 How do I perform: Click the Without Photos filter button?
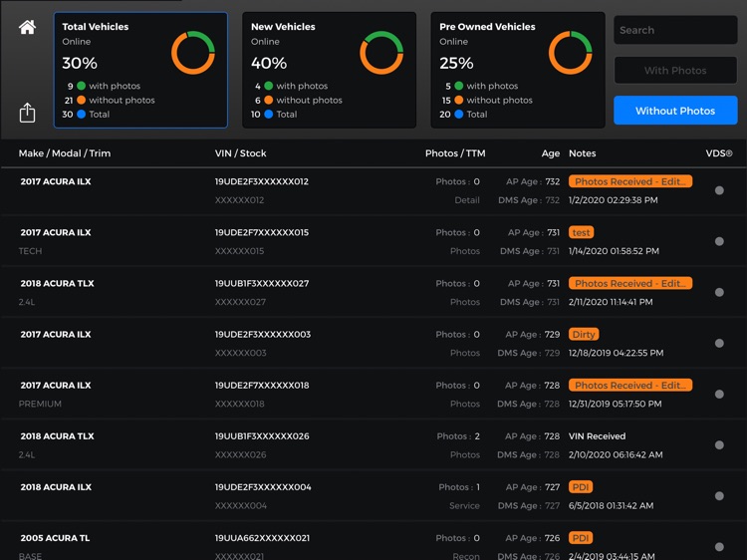(x=675, y=111)
